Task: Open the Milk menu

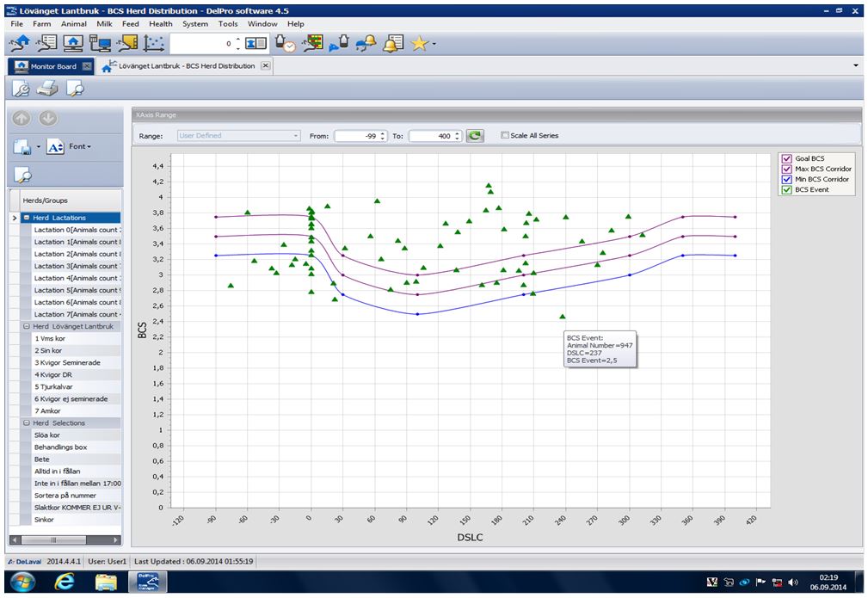Action: pyautogui.click(x=104, y=24)
